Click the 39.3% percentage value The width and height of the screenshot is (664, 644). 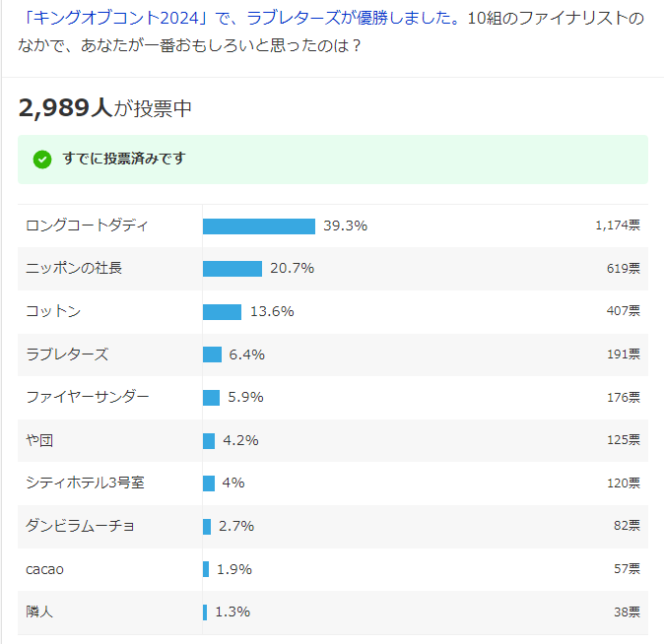[x=345, y=225]
